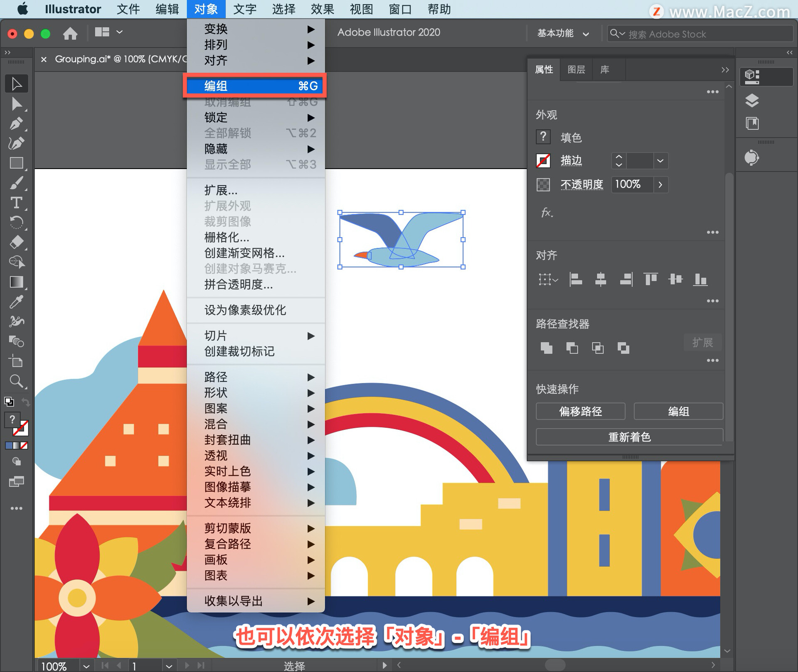Click the 重新着色 button
This screenshot has width=798, height=672.
(629, 437)
